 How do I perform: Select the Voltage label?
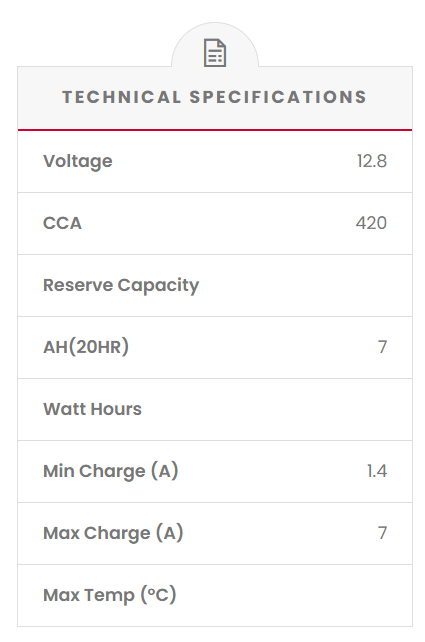point(78,161)
